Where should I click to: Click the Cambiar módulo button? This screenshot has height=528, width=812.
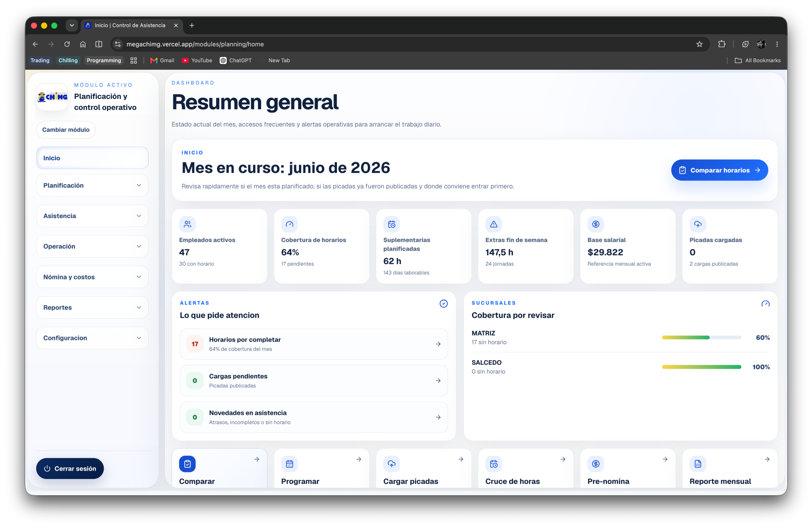pyautogui.click(x=66, y=130)
